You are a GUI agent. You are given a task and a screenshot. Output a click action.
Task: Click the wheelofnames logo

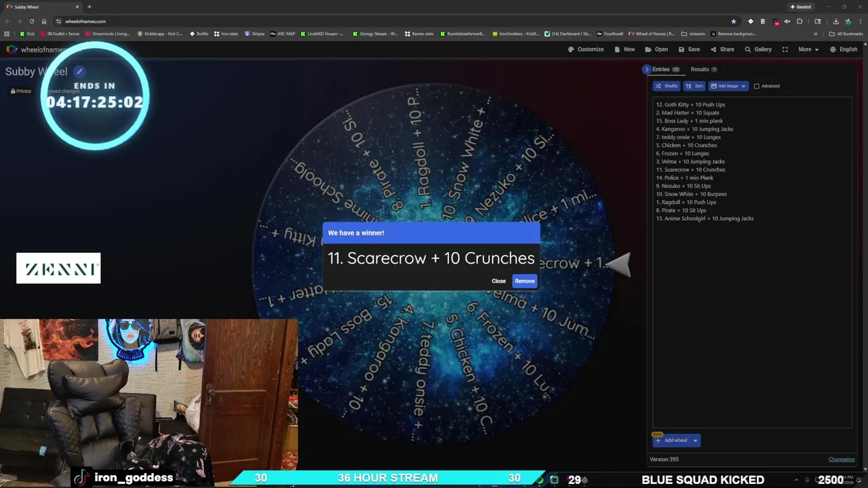pyautogui.click(x=12, y=49)
